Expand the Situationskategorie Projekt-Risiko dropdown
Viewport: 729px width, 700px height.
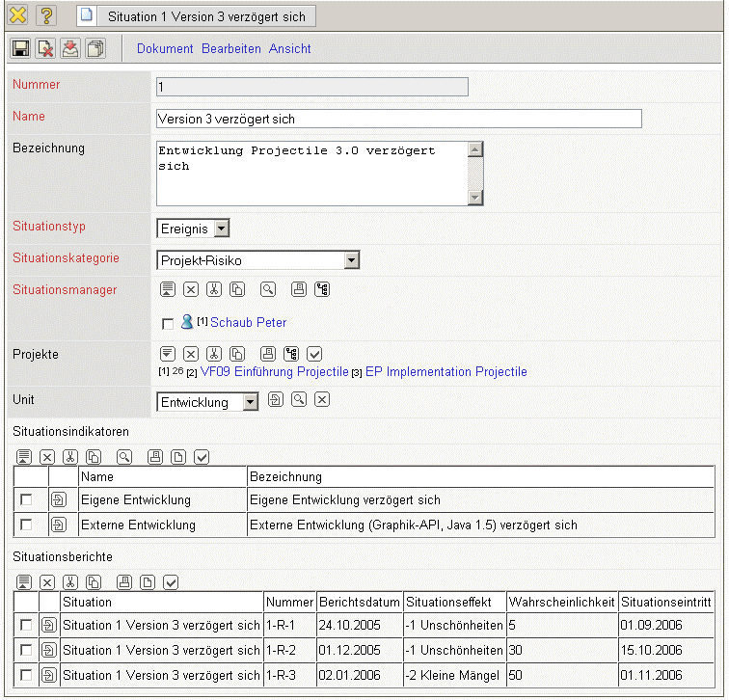point(352,259)
